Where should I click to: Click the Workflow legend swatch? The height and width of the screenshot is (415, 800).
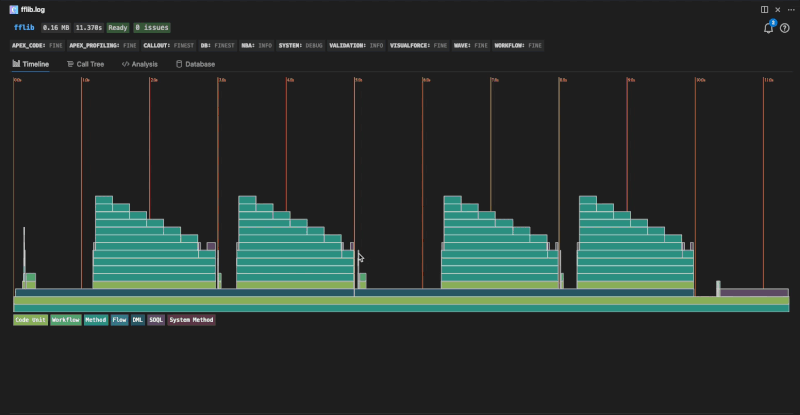[66, 320]
